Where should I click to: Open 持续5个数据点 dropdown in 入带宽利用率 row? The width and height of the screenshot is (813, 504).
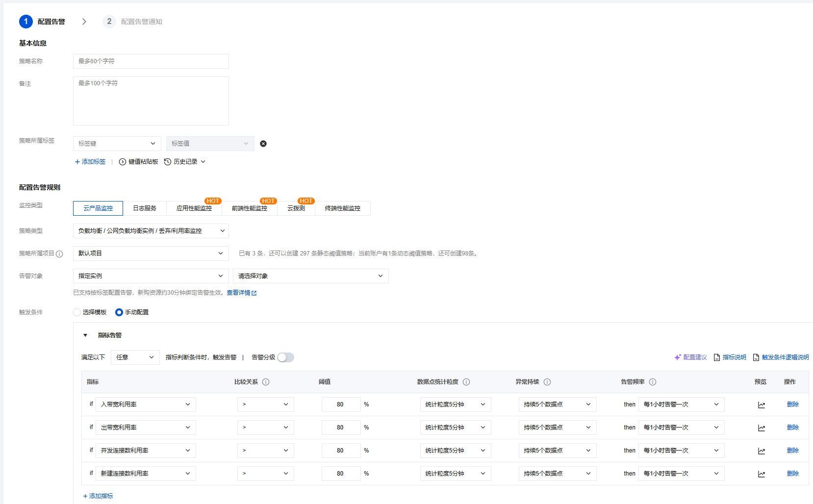pyautogui.click(x=558, y=404)
